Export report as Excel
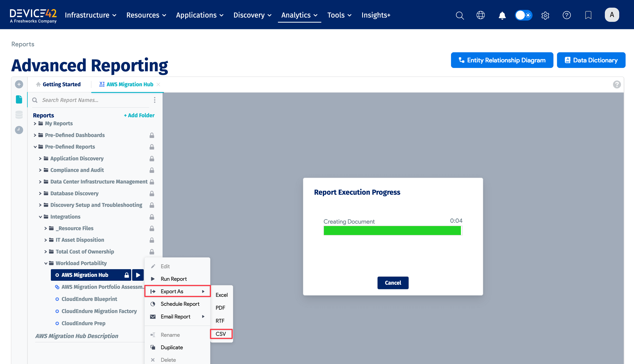Screen dimensions: 634x364 tap(221, 295)
